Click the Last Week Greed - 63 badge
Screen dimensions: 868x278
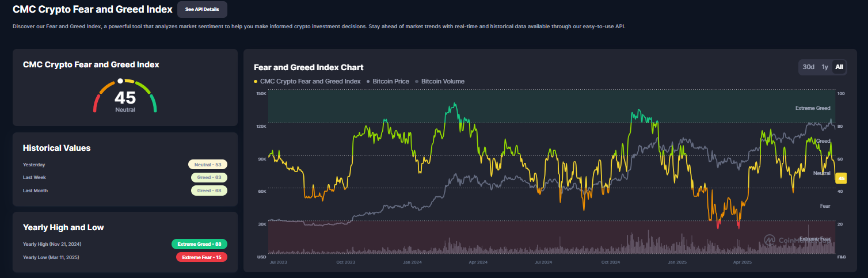coord(209,177)
